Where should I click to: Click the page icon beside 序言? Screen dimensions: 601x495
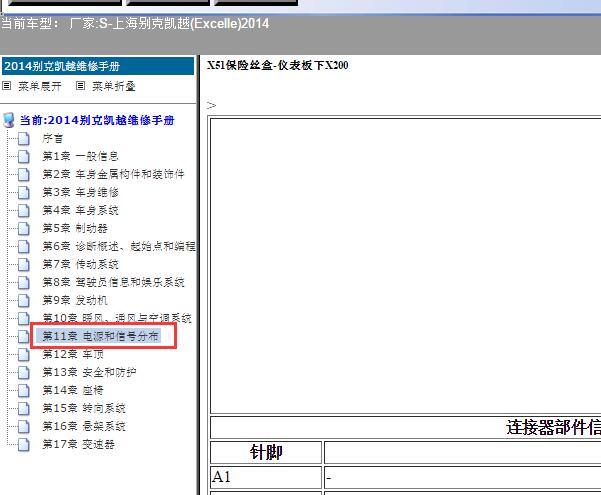23,139
